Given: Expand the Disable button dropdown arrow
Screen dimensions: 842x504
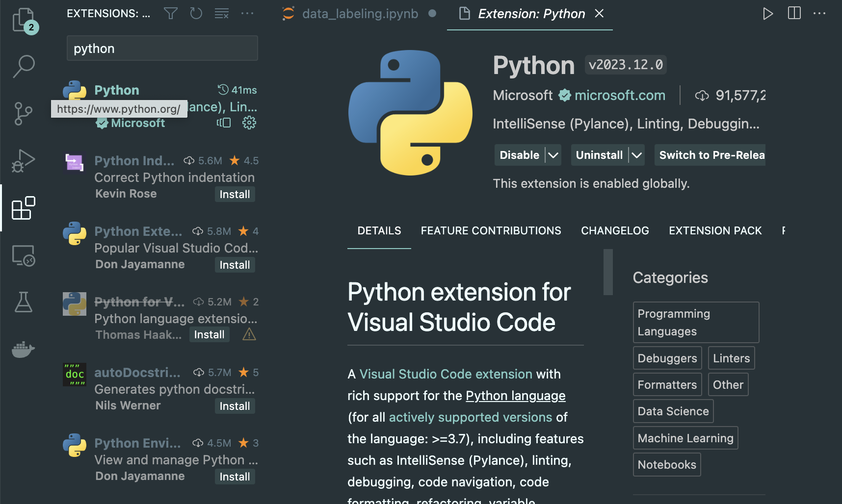Looking at the screenshot, I should click(x=553, y=155).
